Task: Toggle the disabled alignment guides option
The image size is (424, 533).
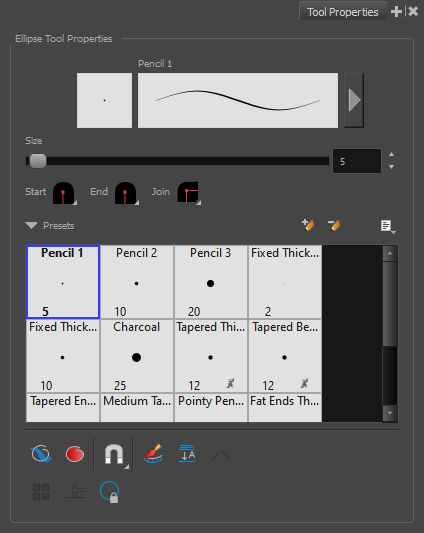Action: pos(76,492)
